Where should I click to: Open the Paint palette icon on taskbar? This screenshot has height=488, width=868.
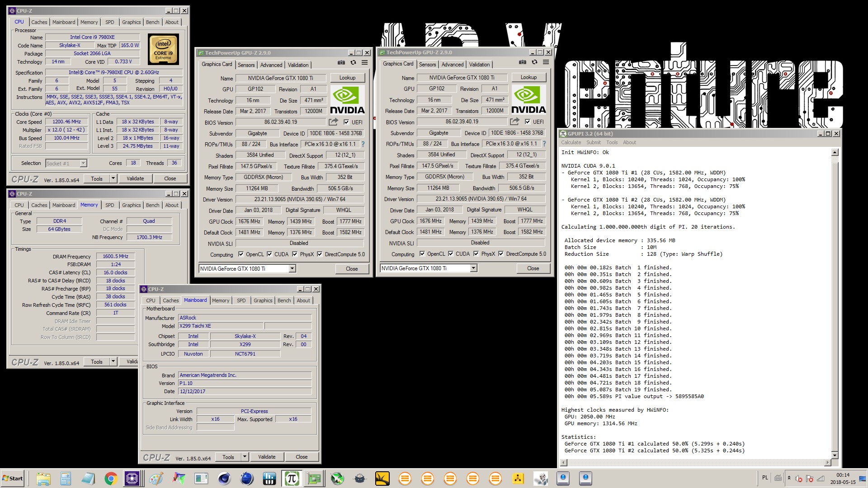156,479
